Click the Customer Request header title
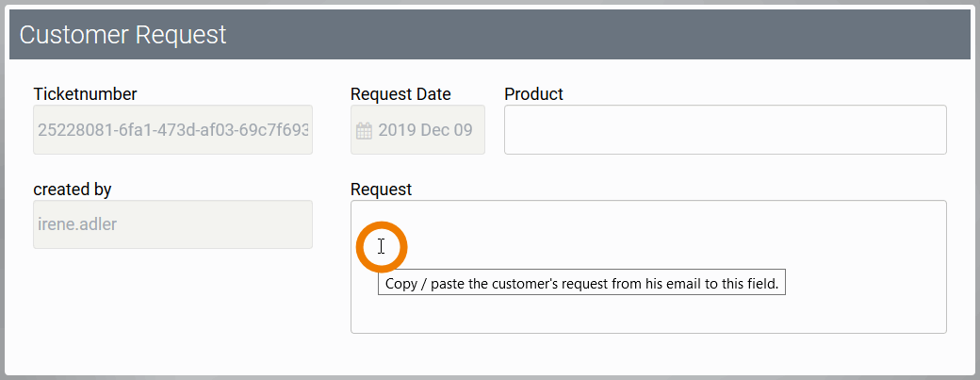980x380 pixels. point(123,35)
